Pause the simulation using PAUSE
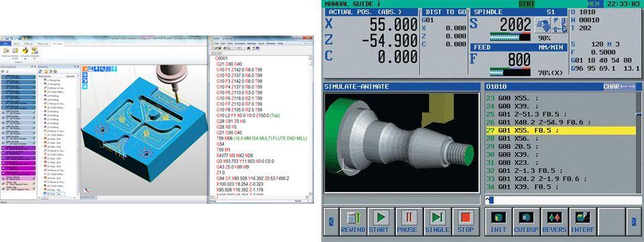The height and width of the screenshot is (242, 644). pos(409,221)
